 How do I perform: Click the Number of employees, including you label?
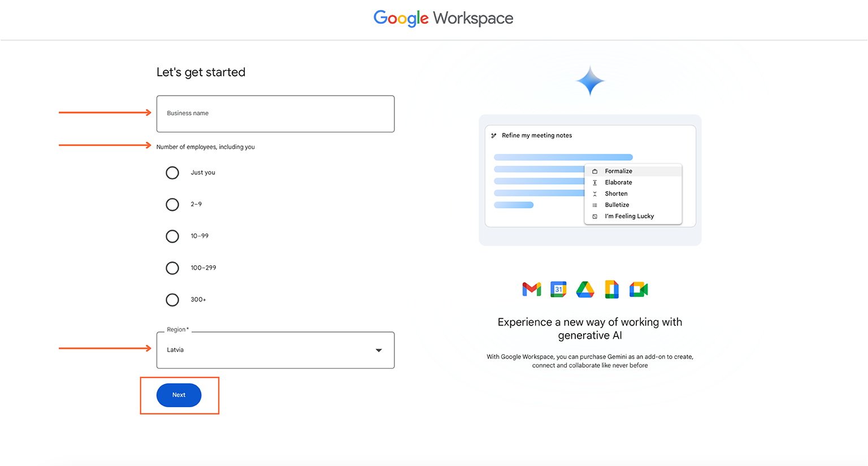pos(205,146)
